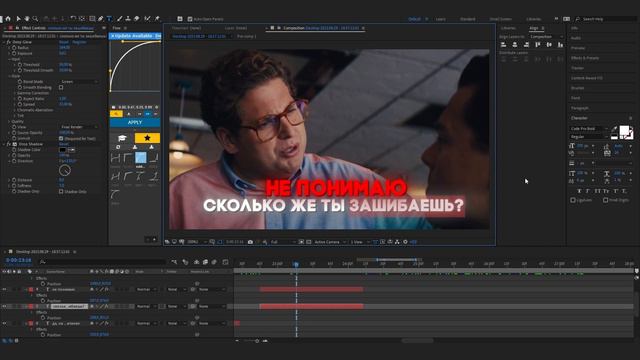Toggle the Shadow Only checkbox
Viewport: 640px width, 360px height.
tap(61, 191)
